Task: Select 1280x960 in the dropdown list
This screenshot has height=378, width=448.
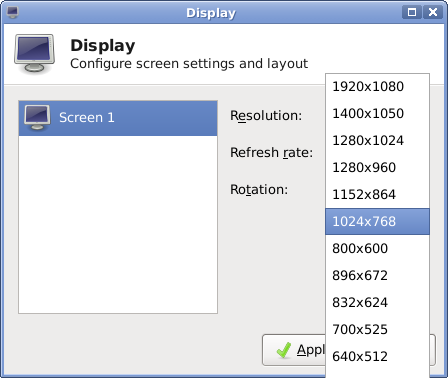Action: pyautogui.click(x=377, y=168)
